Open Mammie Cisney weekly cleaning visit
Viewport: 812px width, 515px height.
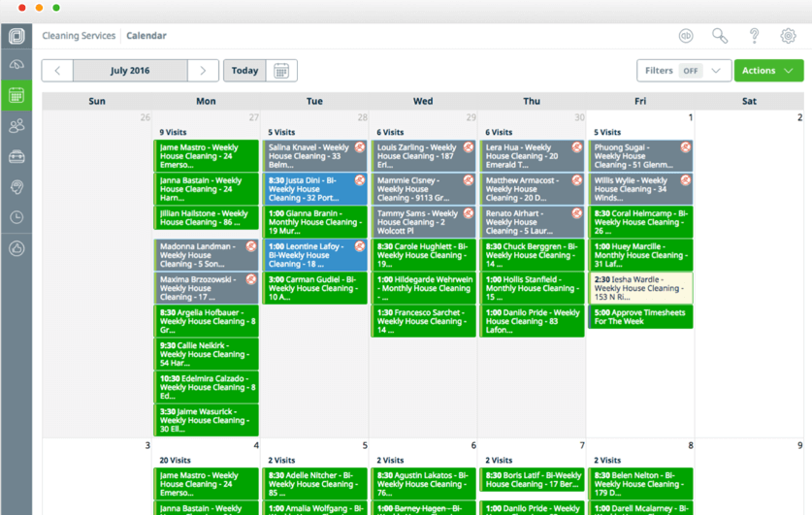pyautogui.click(x=423, y=189)
